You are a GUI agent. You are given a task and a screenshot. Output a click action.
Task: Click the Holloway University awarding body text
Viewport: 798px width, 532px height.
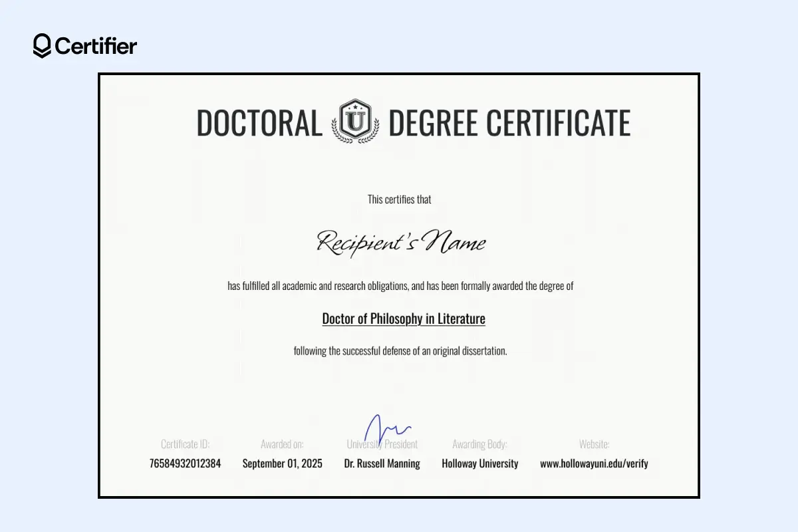point(479,464)
